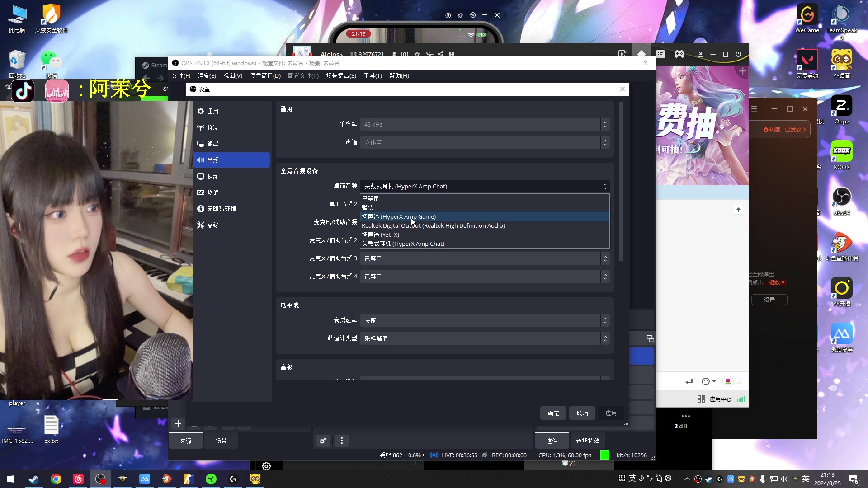Image resolution: width=868 pixels, height=488 pixels.
Task: Open the 麦克风/辅助音频 3 dropdown
Action: click(485, 258)
